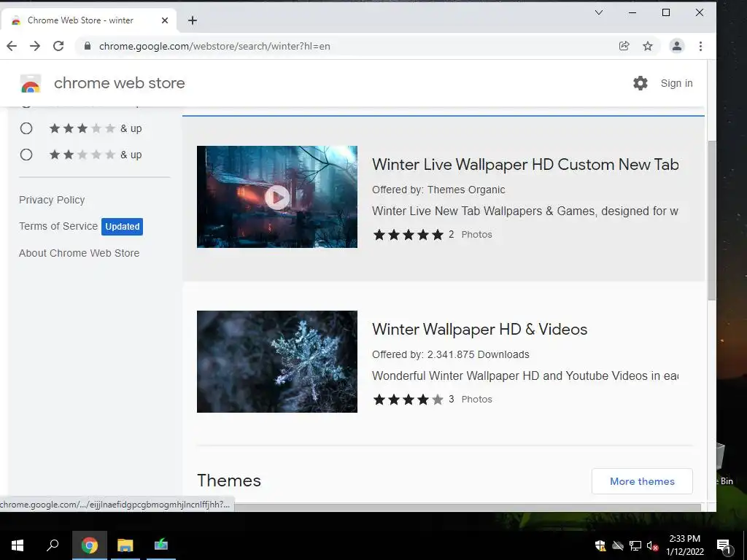Open new tab with plus button
This screenshot has width=747, height=560.
tap(193, 20)
